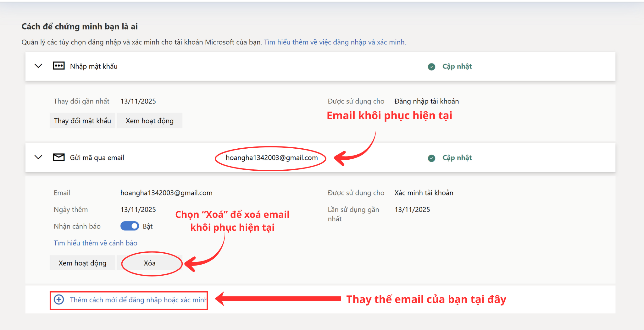The height and width of the screenshot is (330, 644).
Task: Click the green checkmark in email row
Action: coord(431,158)
